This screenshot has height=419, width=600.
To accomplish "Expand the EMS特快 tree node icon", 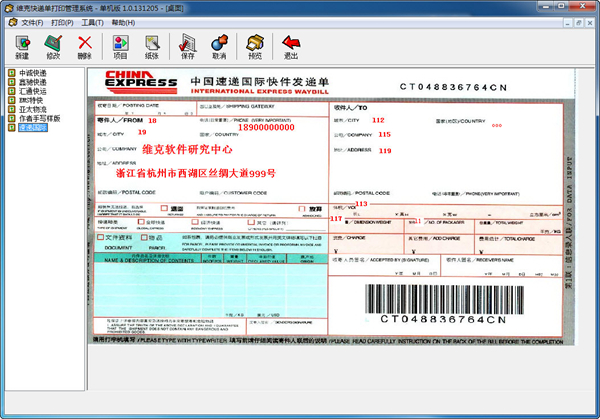I will [12, 100].
